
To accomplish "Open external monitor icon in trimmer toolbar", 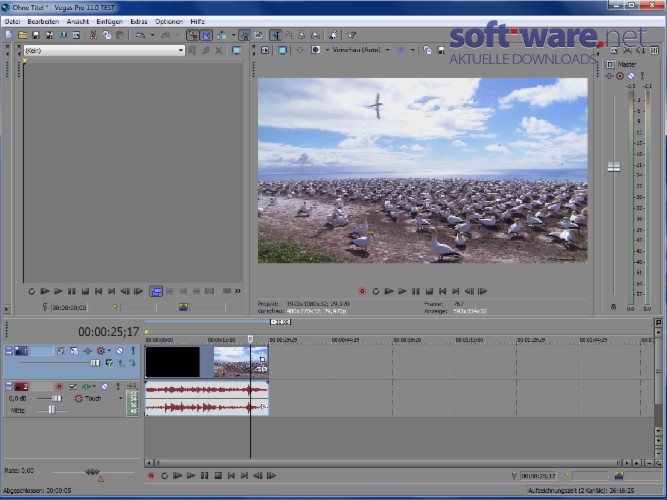I will click(x=237, y=51).
